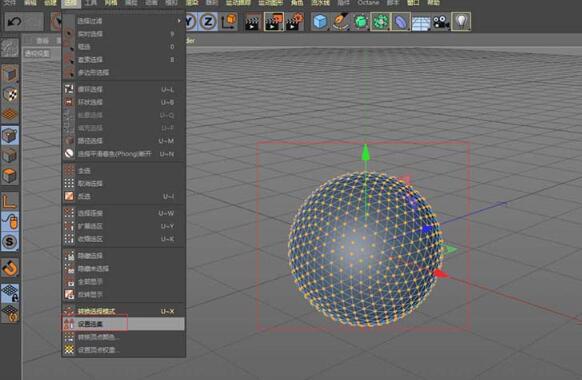Toggle viewport solo S button
Image resolution: width=582 pixels, height=380 pixels.
[x=10, y=242]
